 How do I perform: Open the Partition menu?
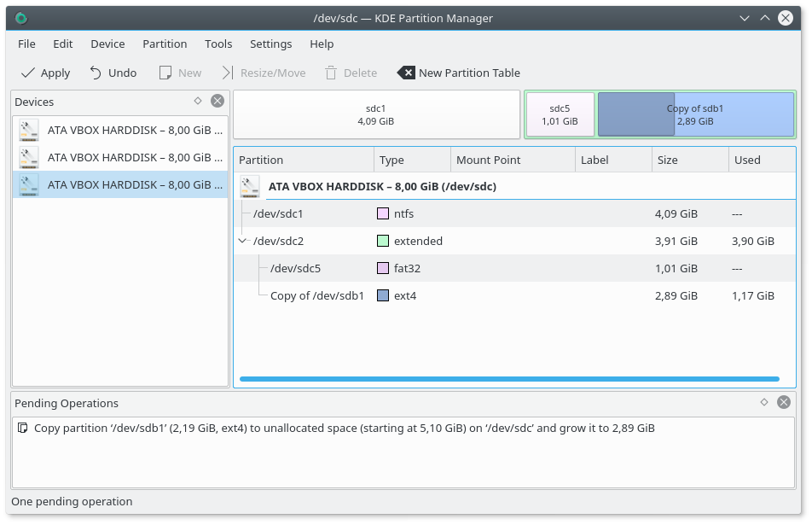[x=165, y=44]
